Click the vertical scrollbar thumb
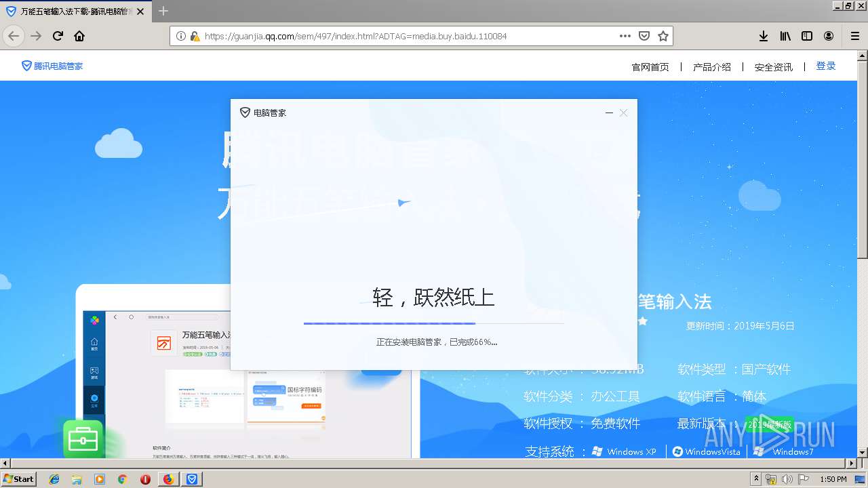 (x=862, y=159)
